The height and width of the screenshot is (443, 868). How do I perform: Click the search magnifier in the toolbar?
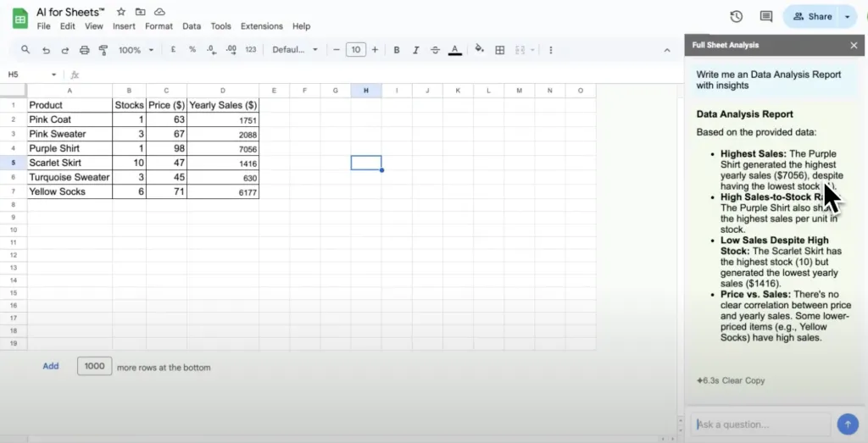(x=25, y=50)
